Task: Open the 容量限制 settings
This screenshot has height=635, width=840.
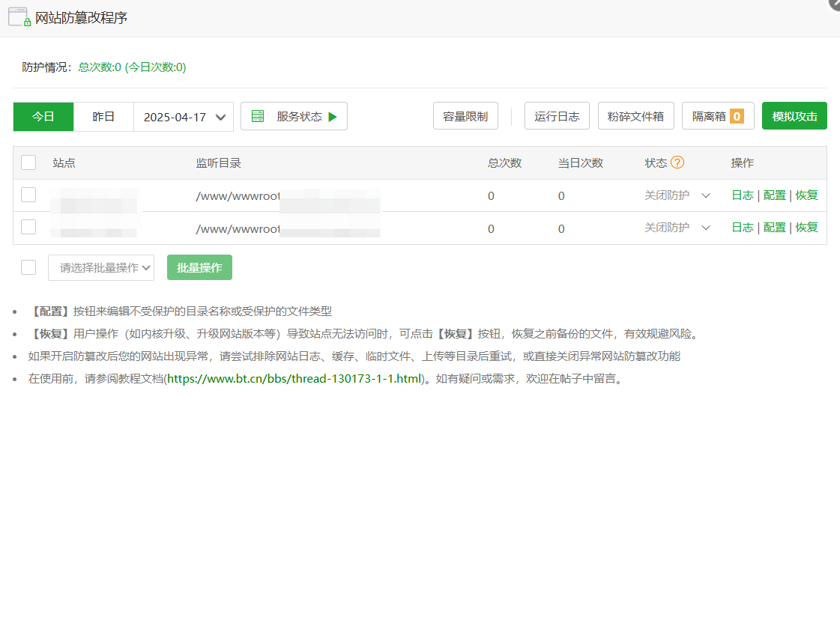Action: click(x=465, y=115)
